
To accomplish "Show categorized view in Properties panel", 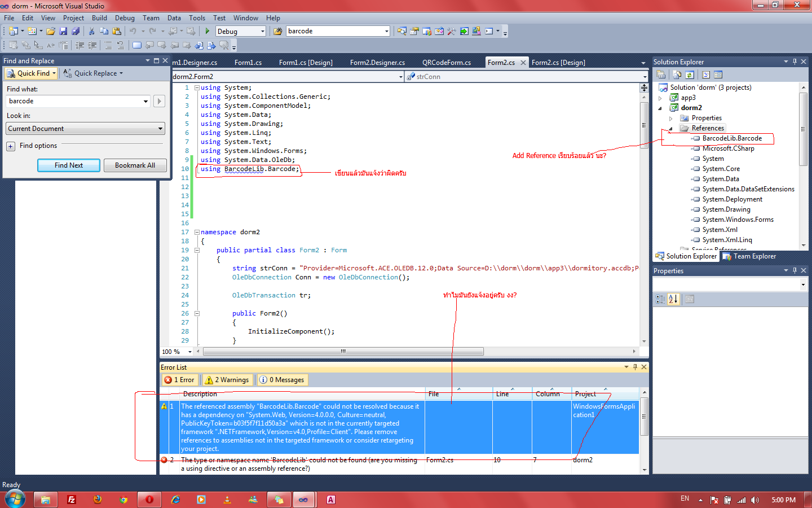I will [660, 299].
